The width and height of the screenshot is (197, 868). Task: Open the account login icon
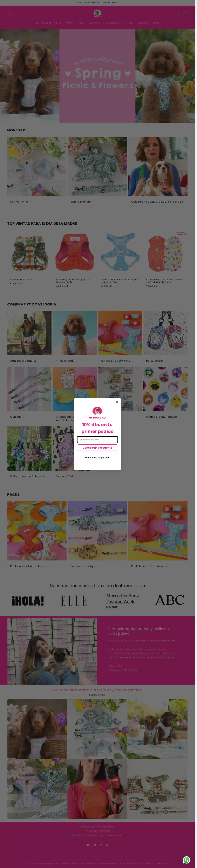click(x=178, y=13)
